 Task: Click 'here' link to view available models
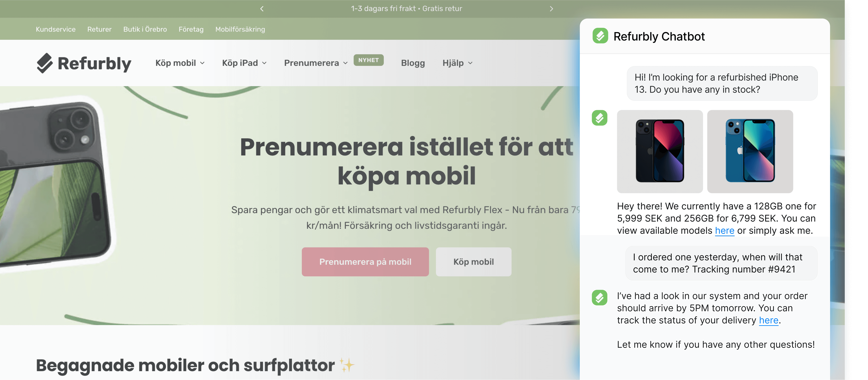pyautogui.click(x=724, y=231)
